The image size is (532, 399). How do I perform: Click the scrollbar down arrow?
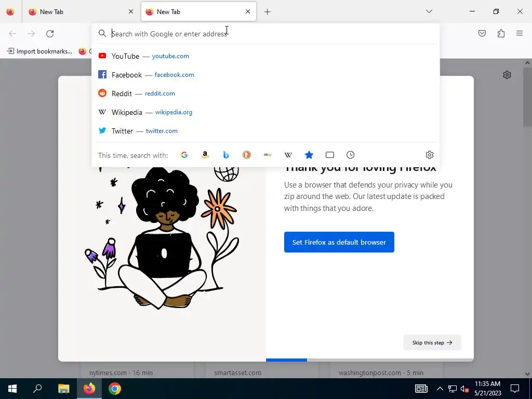(527, 374)
